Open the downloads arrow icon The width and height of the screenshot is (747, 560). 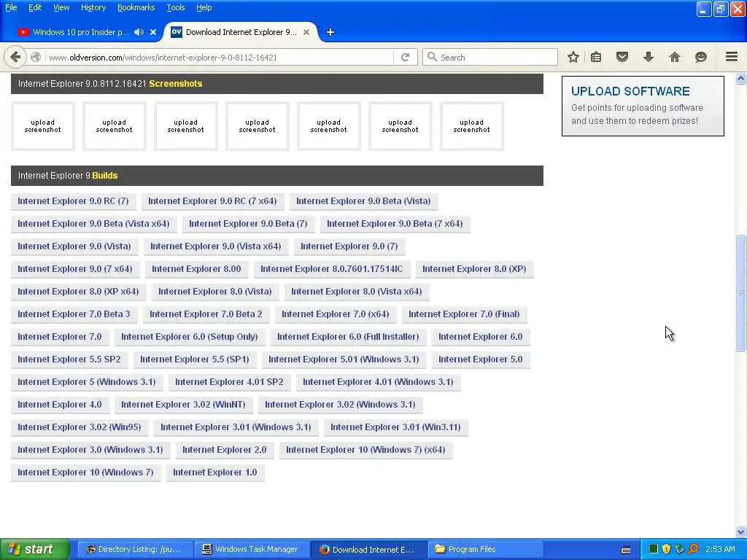649,57
